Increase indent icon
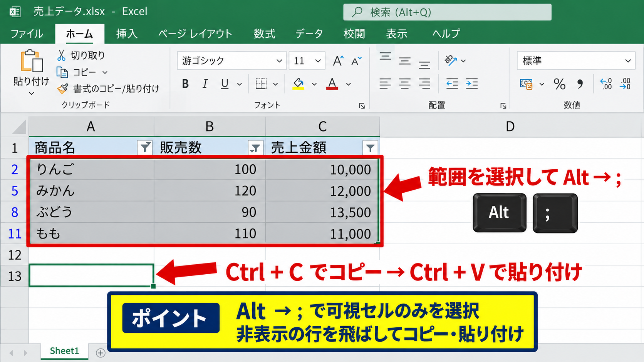 click(x=472, y=83)
